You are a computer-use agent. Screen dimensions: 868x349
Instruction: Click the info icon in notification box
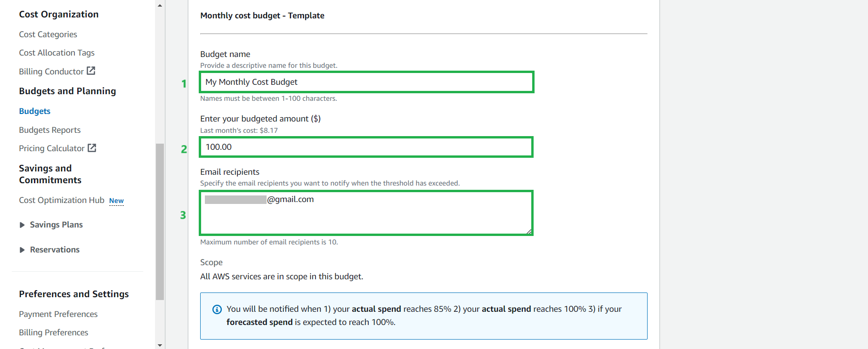click(x=217, y=309)
